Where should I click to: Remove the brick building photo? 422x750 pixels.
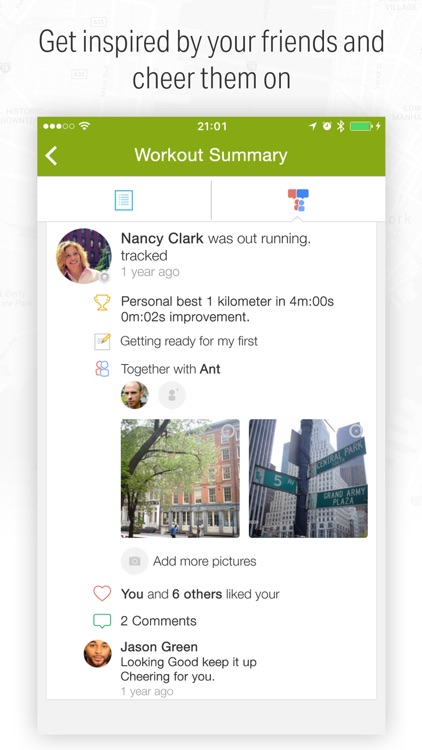click(228, 431)
